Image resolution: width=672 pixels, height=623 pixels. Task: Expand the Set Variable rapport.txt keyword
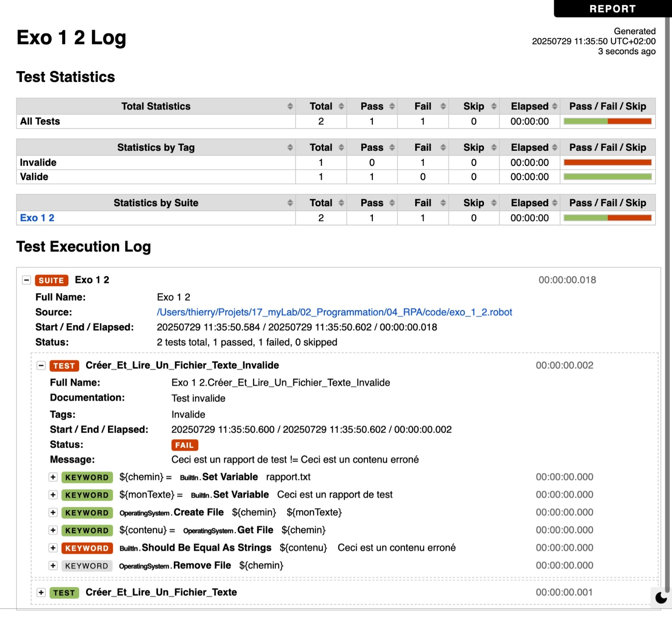point(53,477)
